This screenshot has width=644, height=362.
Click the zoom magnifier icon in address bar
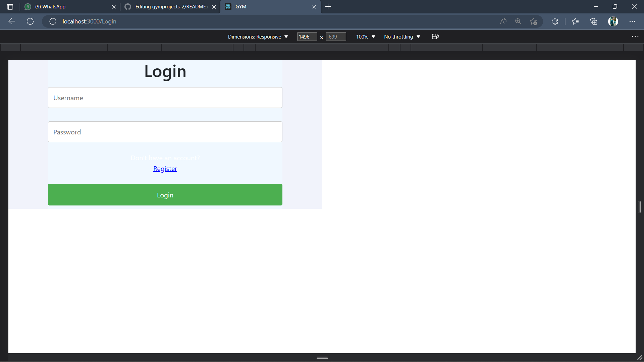[518, 21]
